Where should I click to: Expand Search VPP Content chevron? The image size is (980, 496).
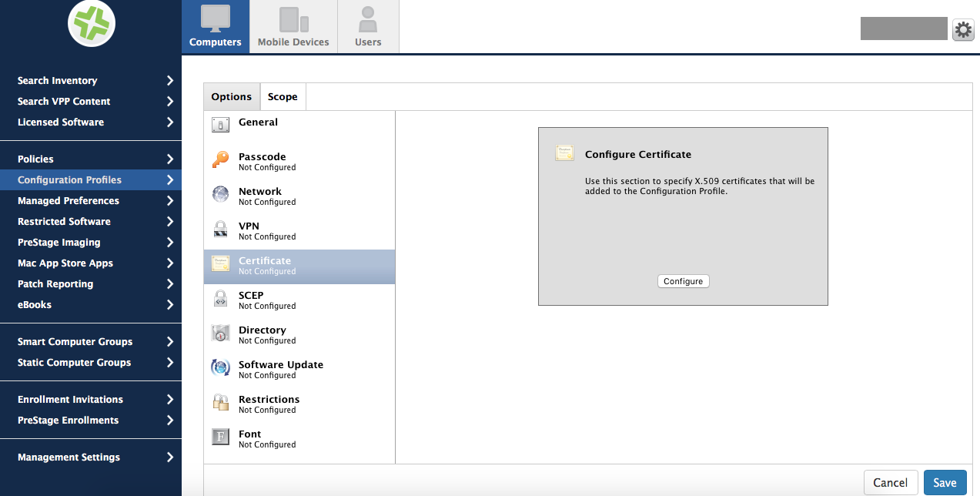pyautogui.click(x=170, y=101)
